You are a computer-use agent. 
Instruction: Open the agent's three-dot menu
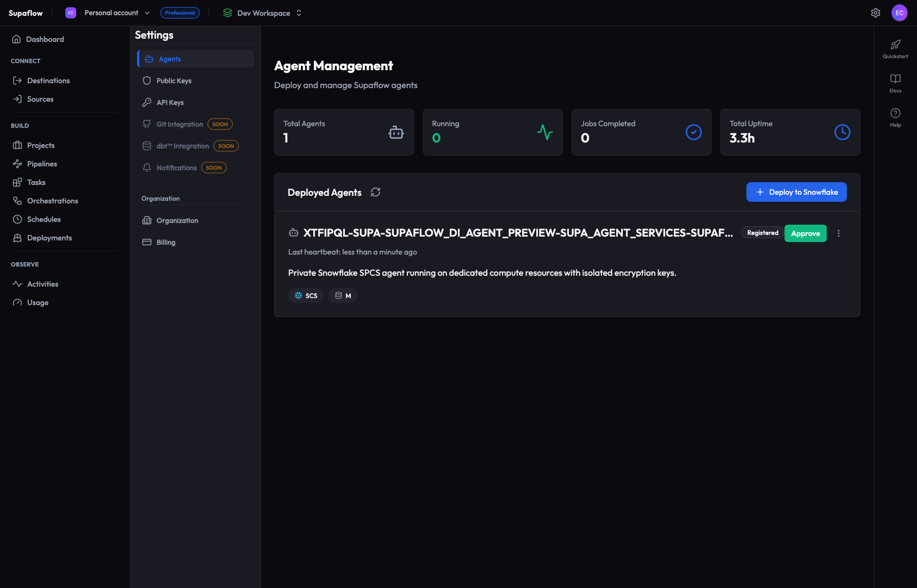(x=838, y=233)
